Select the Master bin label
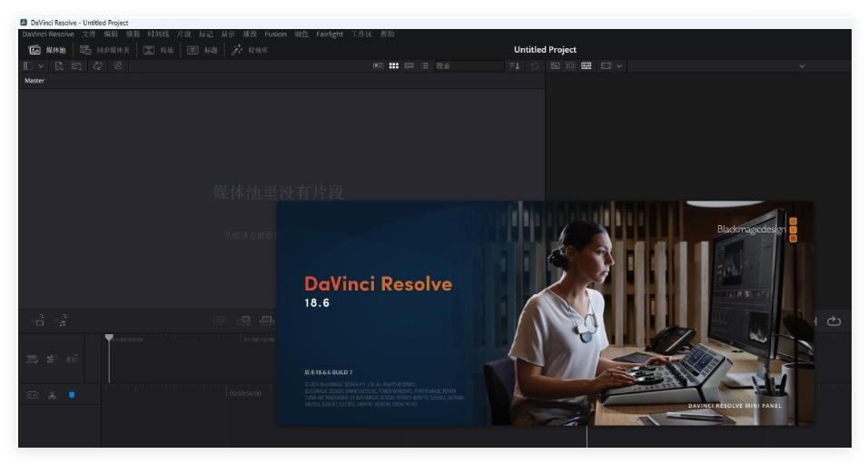The width and height of the screenshot is (868, 464). pos(35,81)
